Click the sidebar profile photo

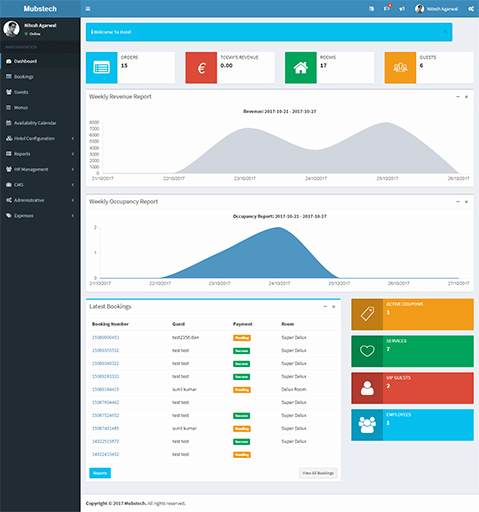click(x=12, y=29)
